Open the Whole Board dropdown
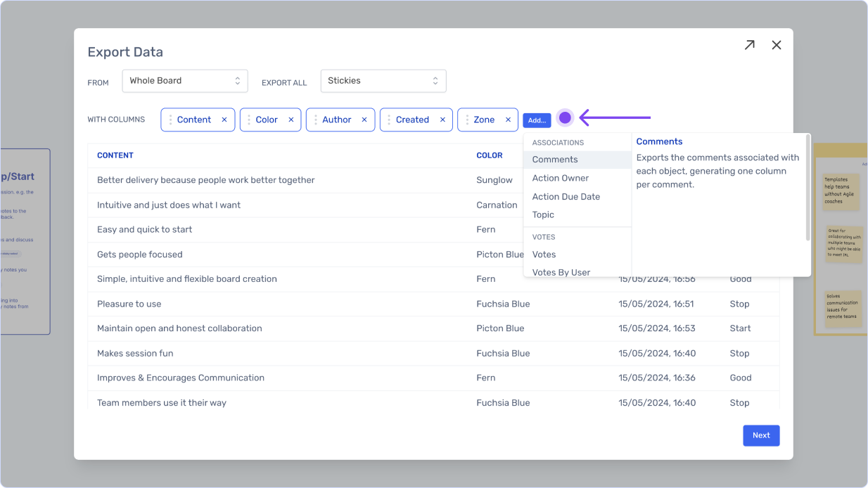 pyautogui.click(x=184, y=81)
